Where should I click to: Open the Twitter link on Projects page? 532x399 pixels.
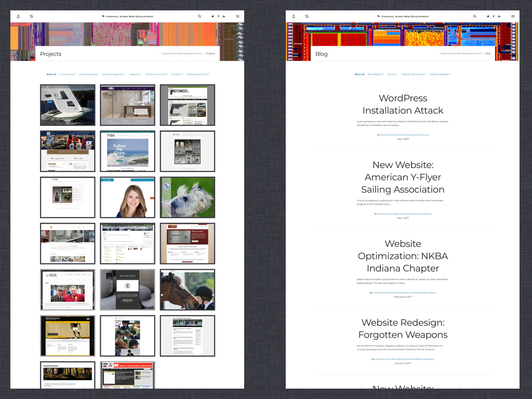(x=212, y=16)
